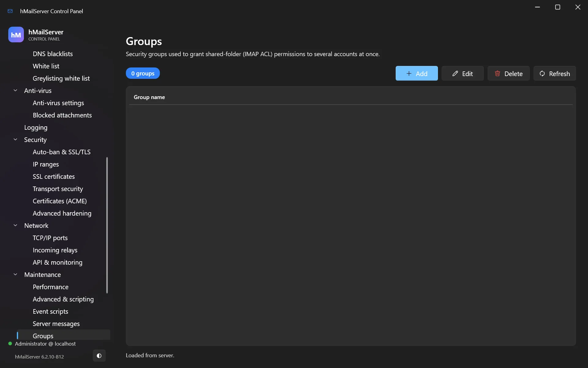Image resolution: width=588 pixels, height=368 pixels.
Task: Collapse the Maintenance tree chevron
Action: [15, 274]
